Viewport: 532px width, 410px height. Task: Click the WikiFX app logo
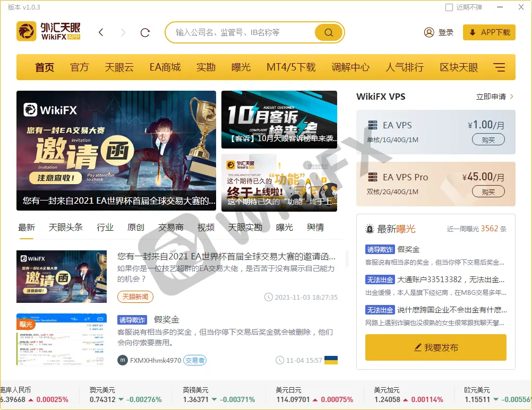[x=48, y=31]
